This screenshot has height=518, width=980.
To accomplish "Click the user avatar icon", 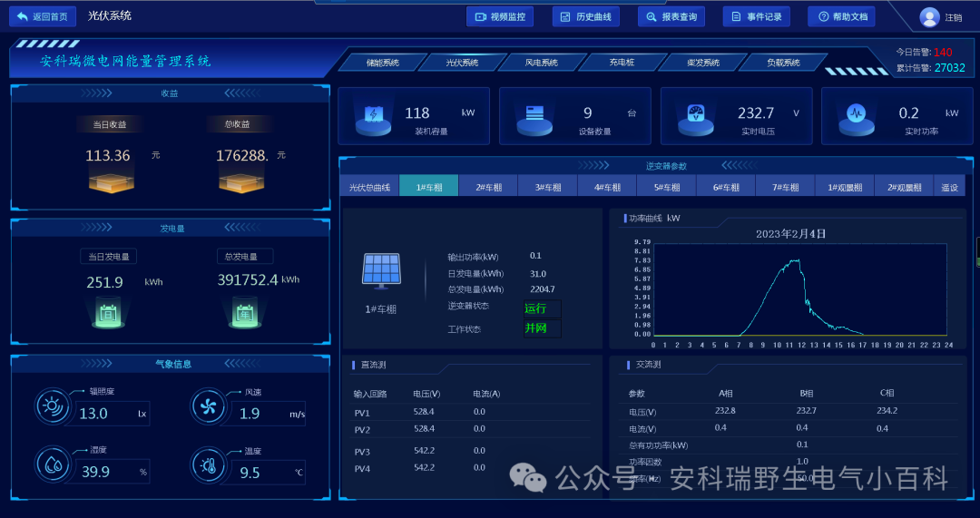I will 929,17.
